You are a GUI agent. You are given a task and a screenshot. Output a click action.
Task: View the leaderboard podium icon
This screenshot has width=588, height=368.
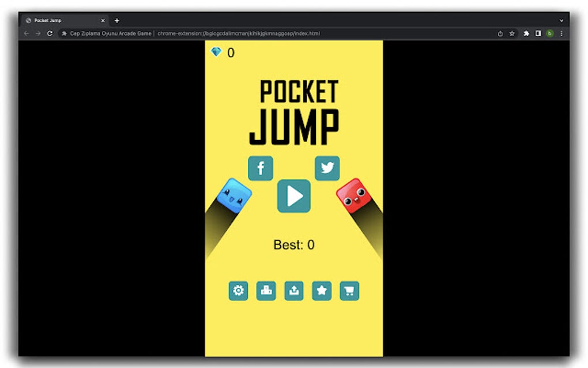tap(266, 291)
